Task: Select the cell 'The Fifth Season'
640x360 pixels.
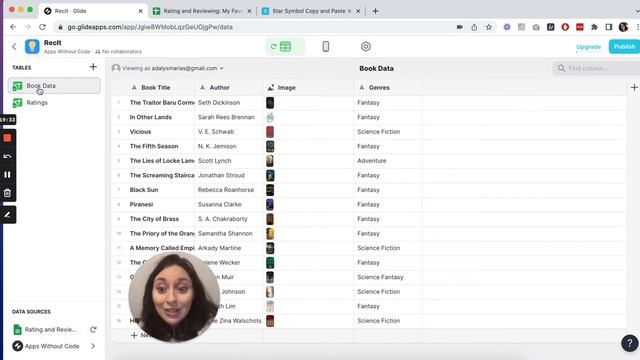Action: [160, 146]
